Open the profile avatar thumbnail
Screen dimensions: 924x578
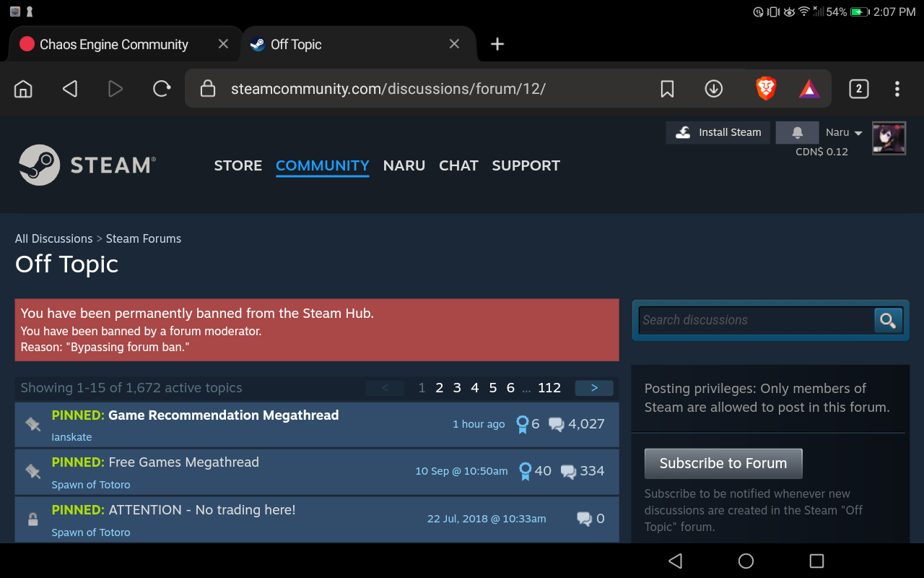point(889,139)
